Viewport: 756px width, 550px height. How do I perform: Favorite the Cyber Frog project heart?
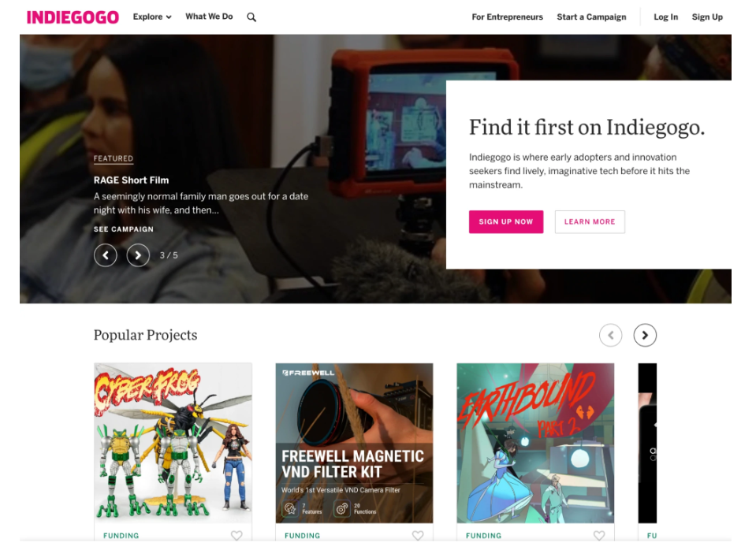236,536
